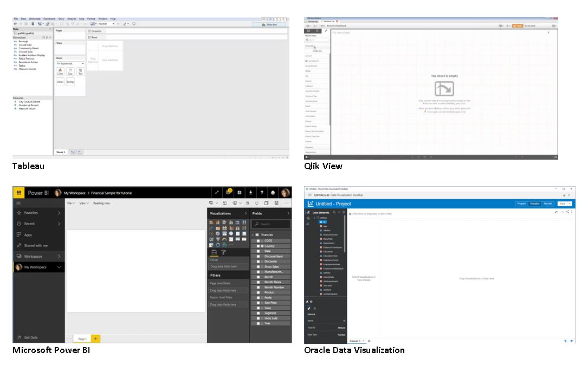Click Oracle Data Elements search icon
The height and width of the screenshot is (366, 588).
(x=334, y=212)
